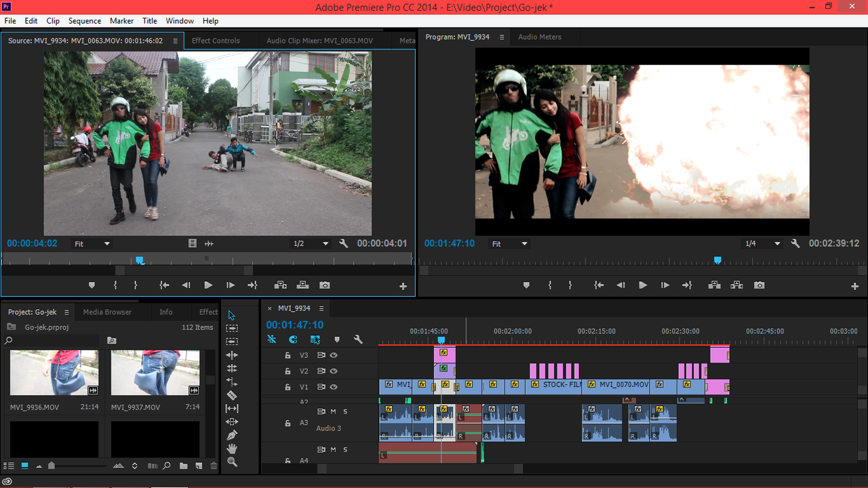
Task: Export frame from Program monitor
Action: 759,285
